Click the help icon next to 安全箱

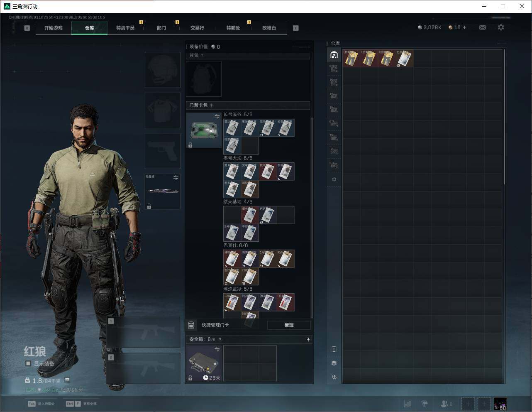[220, 339]
